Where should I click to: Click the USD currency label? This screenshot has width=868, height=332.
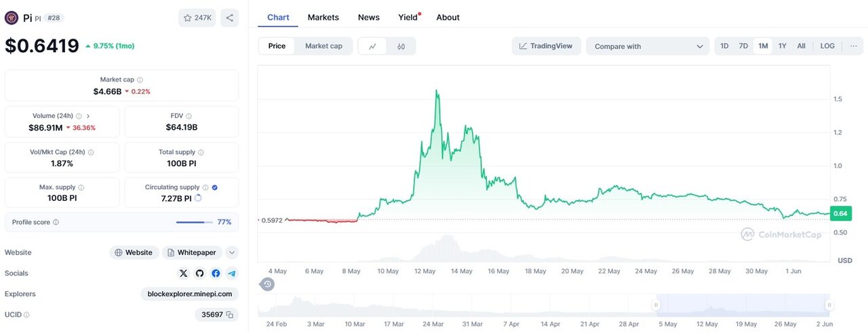pyautogui.click(x=845, y=261)
